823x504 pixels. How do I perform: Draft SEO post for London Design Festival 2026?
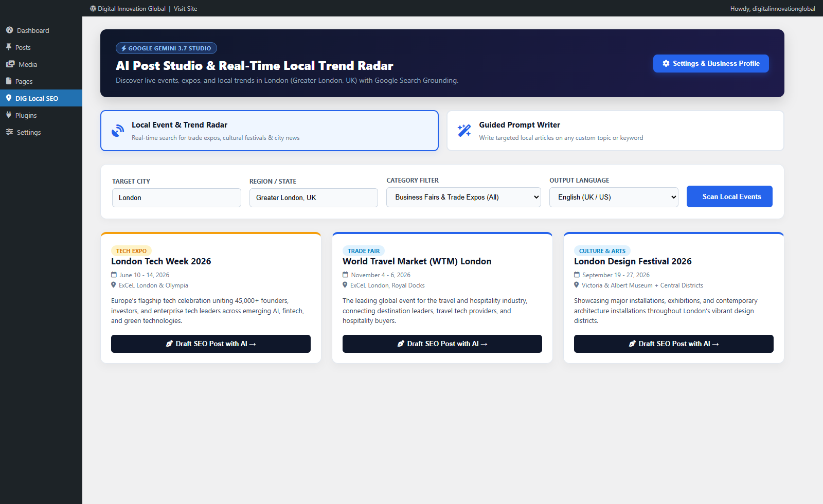pos(674,344)
